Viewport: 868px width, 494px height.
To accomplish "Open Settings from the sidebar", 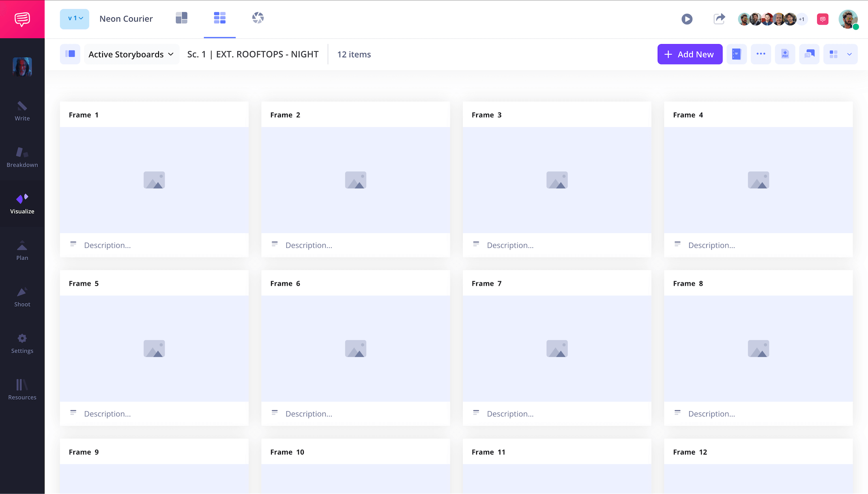I will click(x=22, y=342).
